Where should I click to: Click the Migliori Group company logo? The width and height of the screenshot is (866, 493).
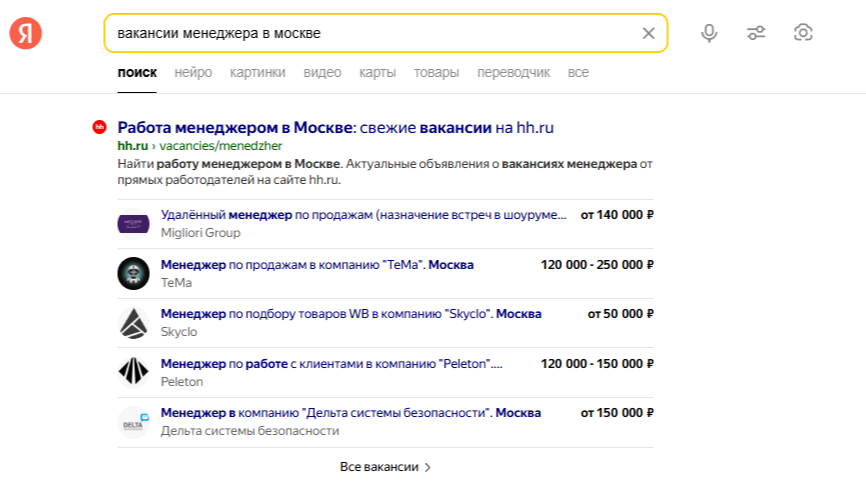[133, 223]
